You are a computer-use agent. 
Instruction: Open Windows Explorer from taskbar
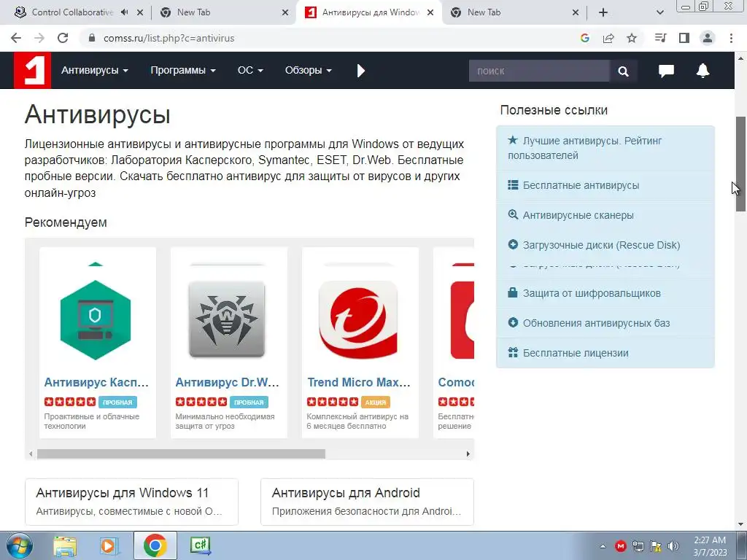[x=65, y=546]
